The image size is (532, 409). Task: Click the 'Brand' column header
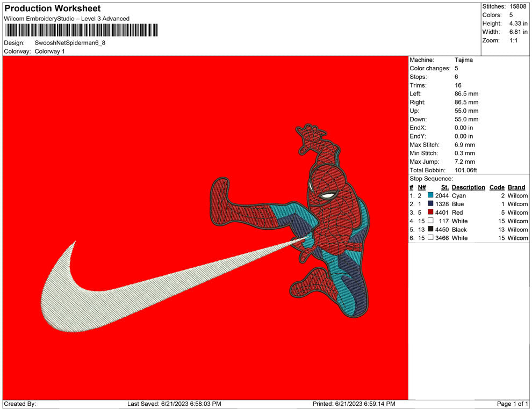click(x=516, y=187)
